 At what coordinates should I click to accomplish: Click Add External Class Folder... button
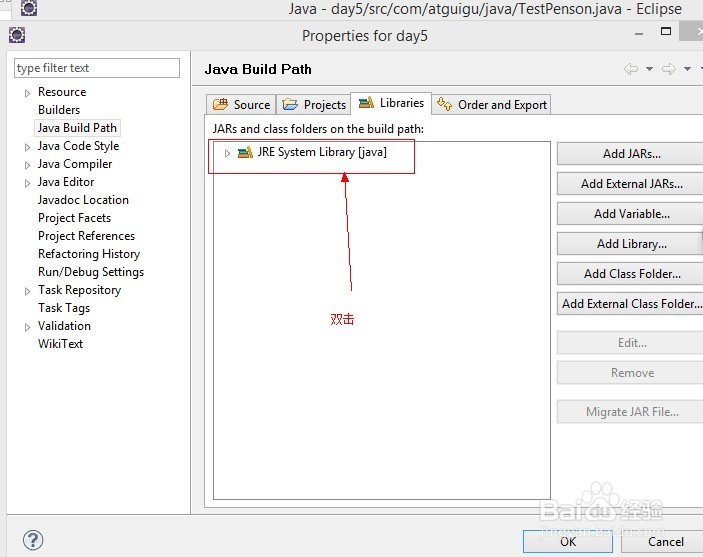[x=631, y=304]
